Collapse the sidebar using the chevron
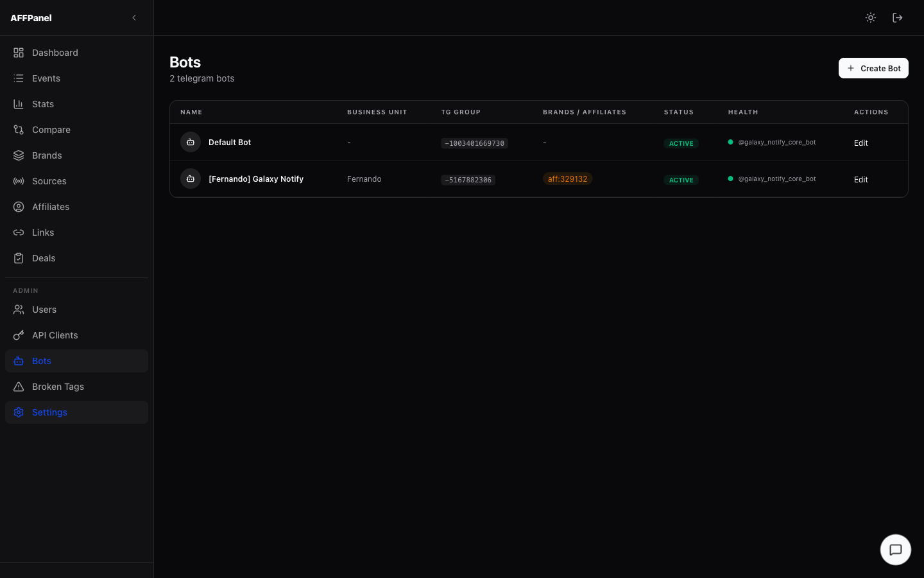 coord(134,17)
